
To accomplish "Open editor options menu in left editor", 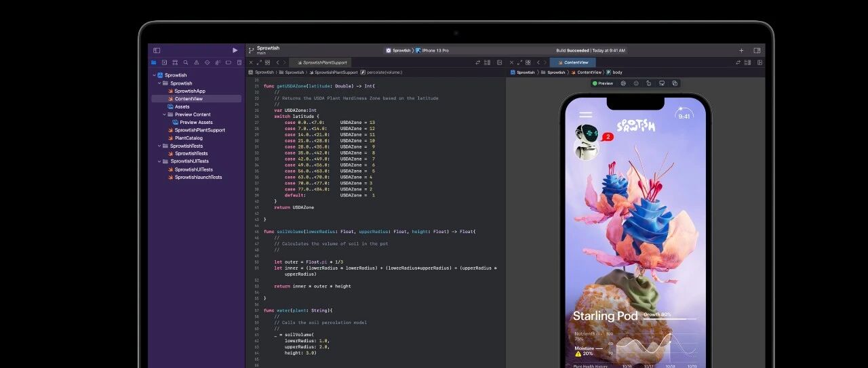I will (x=488, y=62).
